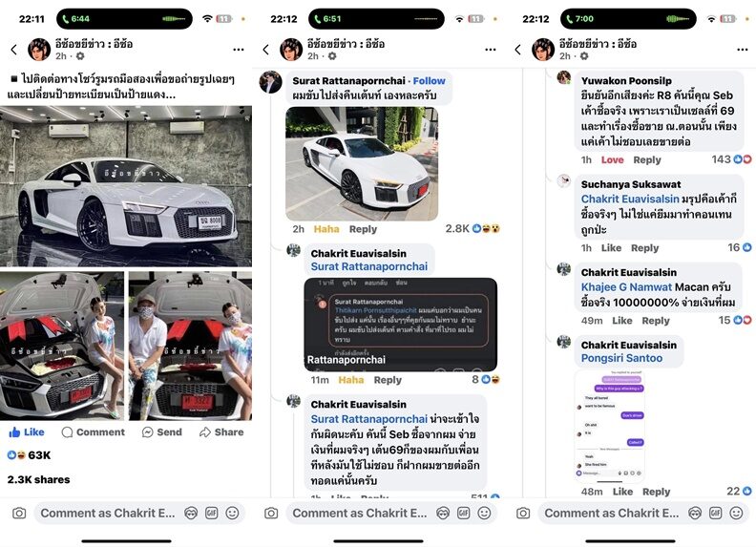This screenshot has width=756, height=547.
Task: Open the three-dots menu on first post header
Action: pyautogui.click(x=239, y=50)
